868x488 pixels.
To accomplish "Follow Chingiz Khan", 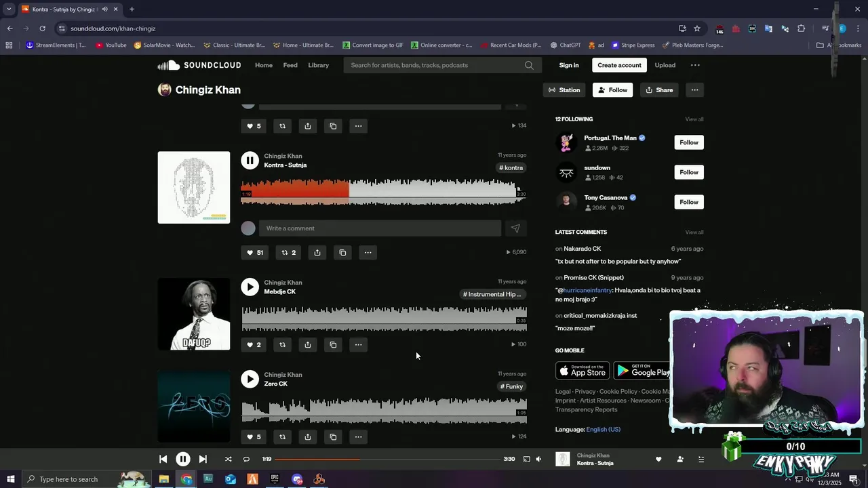I will (612, 90).
